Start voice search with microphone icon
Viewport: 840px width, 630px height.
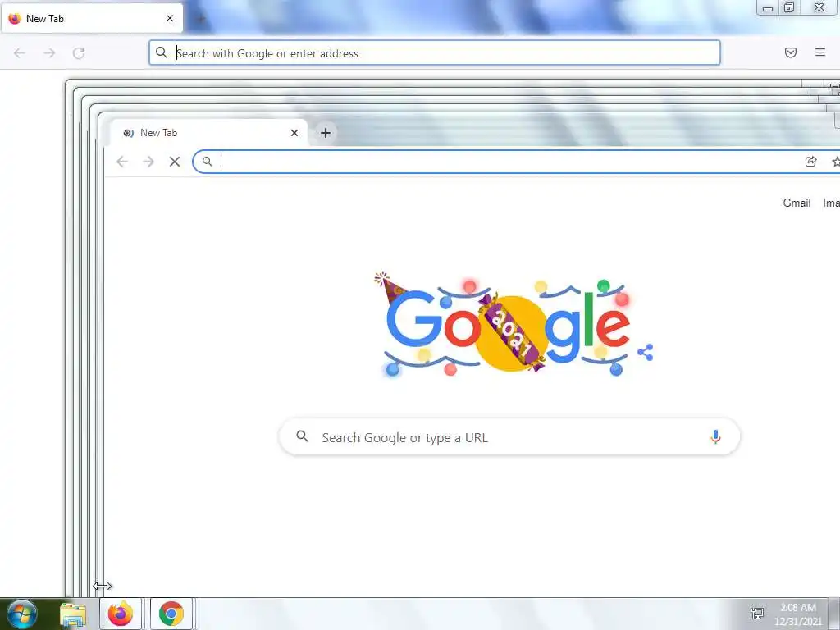(x=715, y=437)
